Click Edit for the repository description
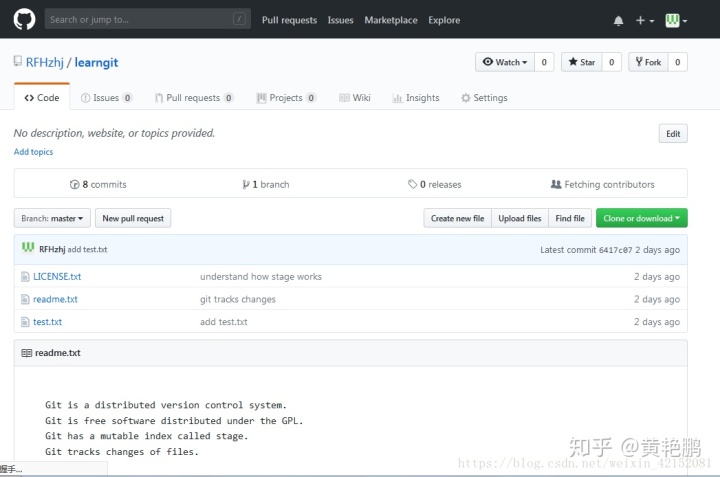This screenshot has width=720, height=477. click(x=673, y=134)
